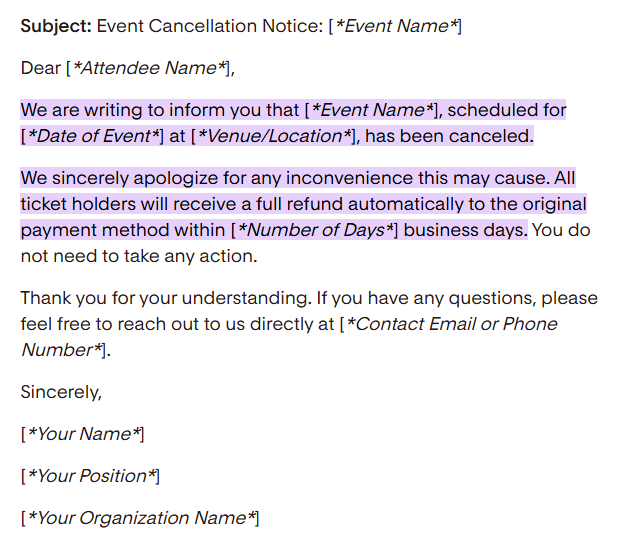The height and width of the screenshot is (539, 638).
Task: Click the Number of Days placeholder
Action: (315, 231)
